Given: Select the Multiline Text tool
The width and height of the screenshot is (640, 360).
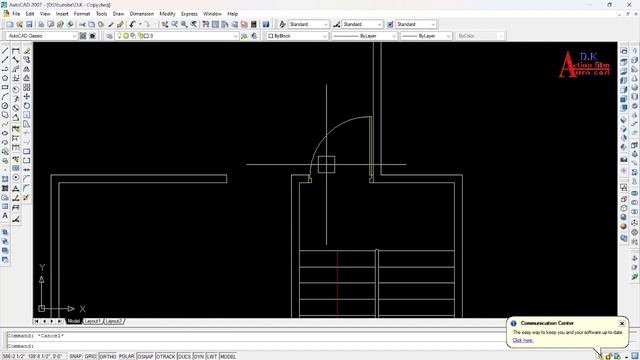Looking at the screenshot, I should [5, 216].
